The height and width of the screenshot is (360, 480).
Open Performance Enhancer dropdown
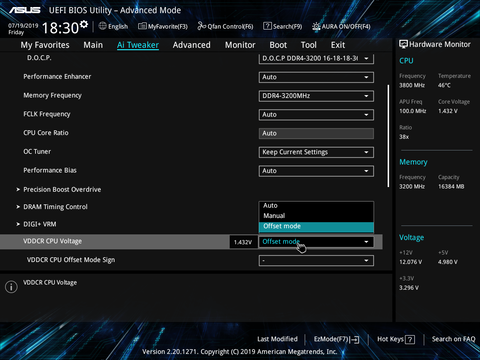(x=316, y=77)
